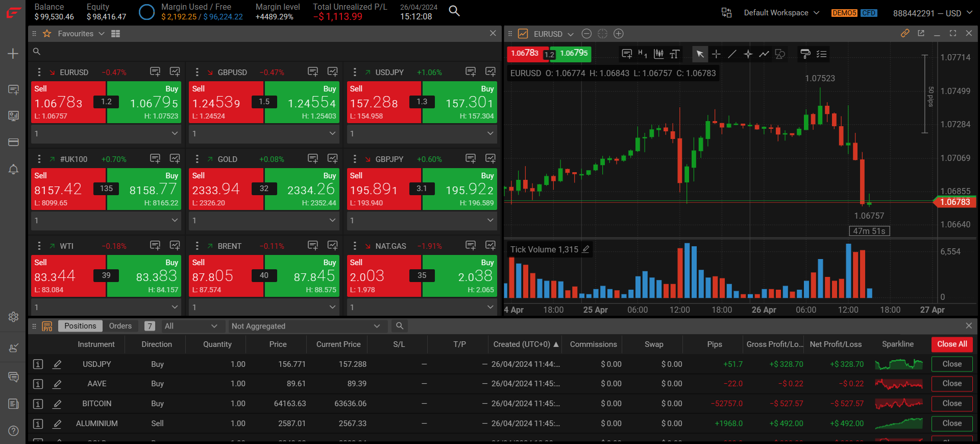Show info for BITCOIN position
This screenshot has width=980, height=444.
pyautogui.click(x=38, y=404)
